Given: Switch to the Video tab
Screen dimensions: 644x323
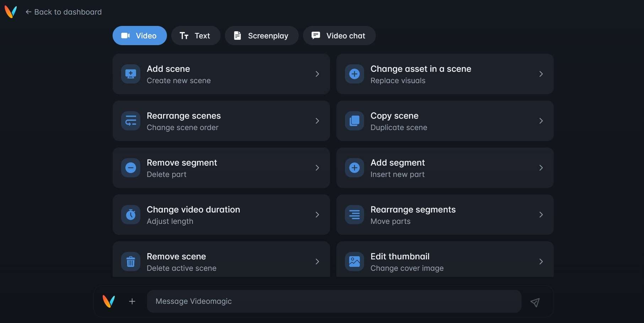Looking at the screenshot, I should (x=140, y=36).
